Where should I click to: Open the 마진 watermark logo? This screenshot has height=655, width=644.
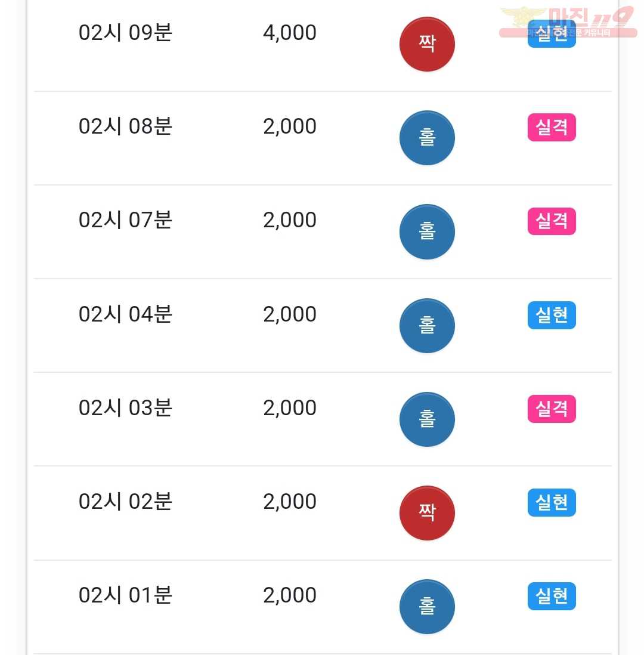click(x=568, y=21)
